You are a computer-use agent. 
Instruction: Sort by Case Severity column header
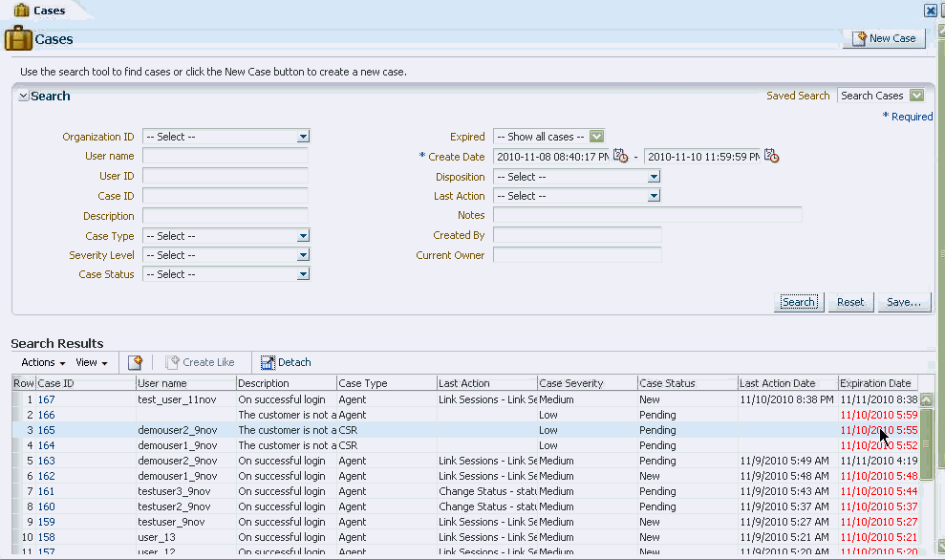tap(588, 383)
